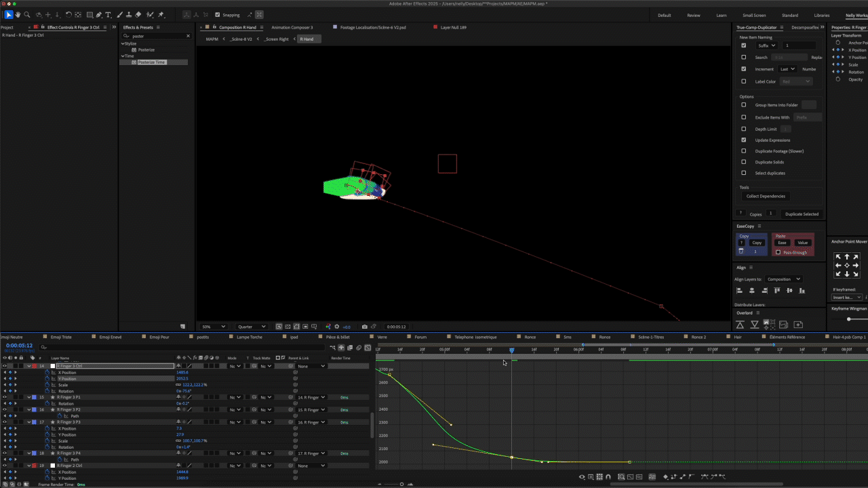This screenshot has width=868, height=488.
Task: Select the Eraser tool
Action: (x=138, y=14)
